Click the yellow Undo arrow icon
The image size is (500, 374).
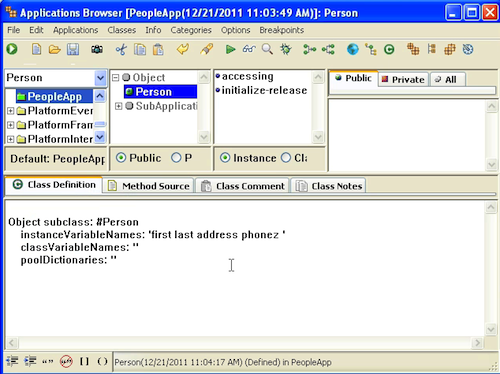[x=183, y=49]
